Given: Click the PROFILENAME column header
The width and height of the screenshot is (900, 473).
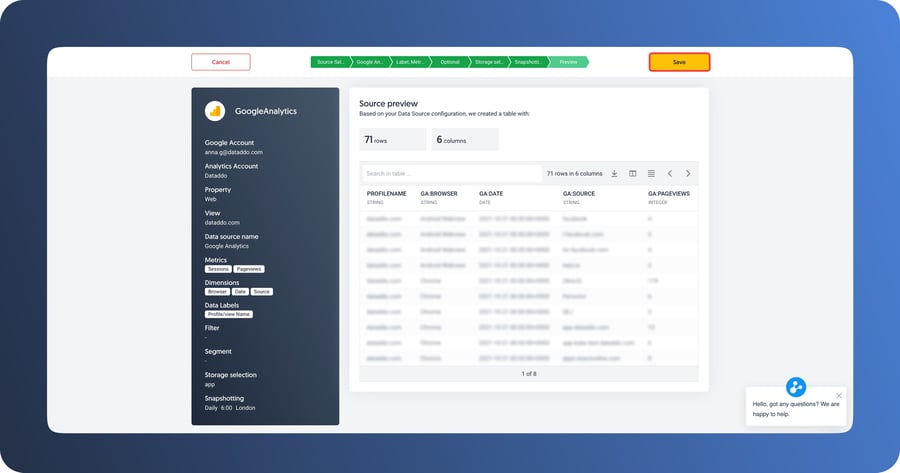Looking at the screenshot, I should coord(386,194).
